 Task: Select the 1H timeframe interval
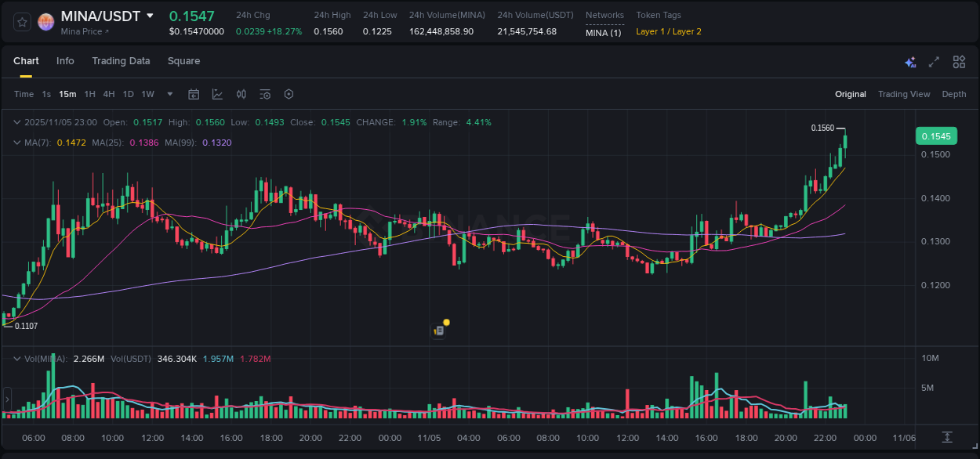tap(89, 94)
